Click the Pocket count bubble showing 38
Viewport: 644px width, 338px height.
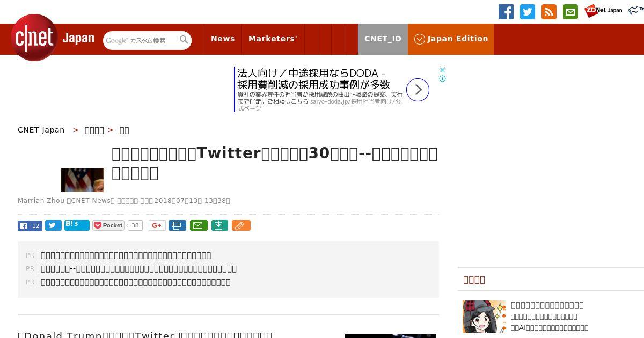tap(135, 225)
